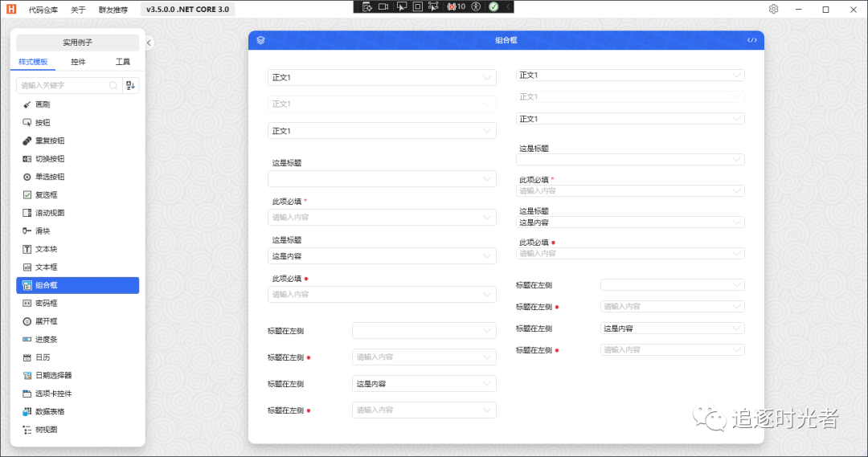Open the 关于 menu item
This screenshot has width=868, height=457.
point(78,10)
